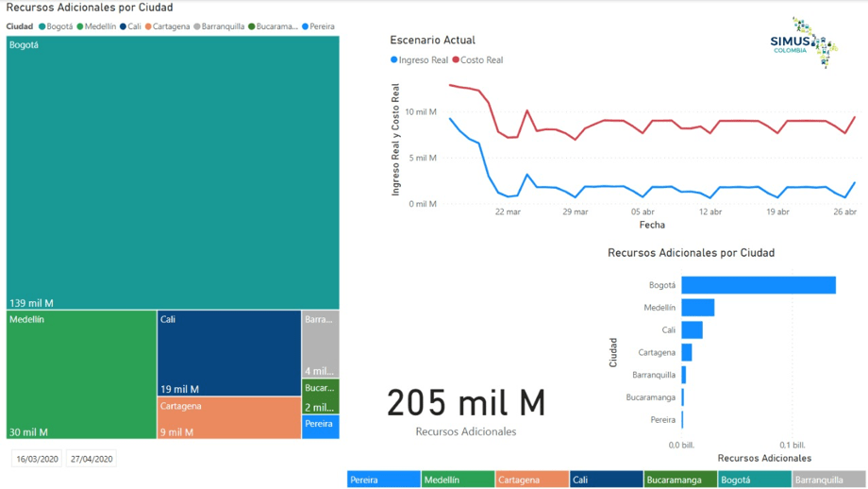This screenshot has height=489, width=868.
Task: Select the orange Cartagena treemap tile
Action: pos(228,417)
